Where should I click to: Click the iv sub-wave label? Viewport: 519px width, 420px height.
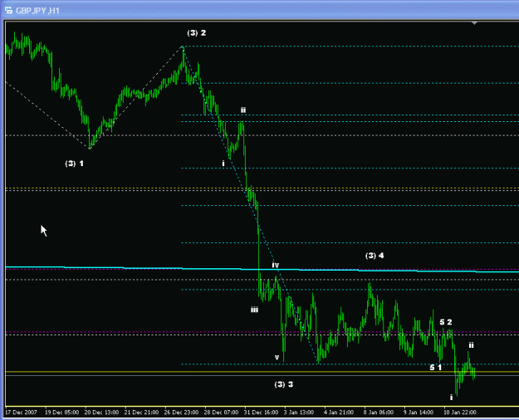click(x=276, y=265)
